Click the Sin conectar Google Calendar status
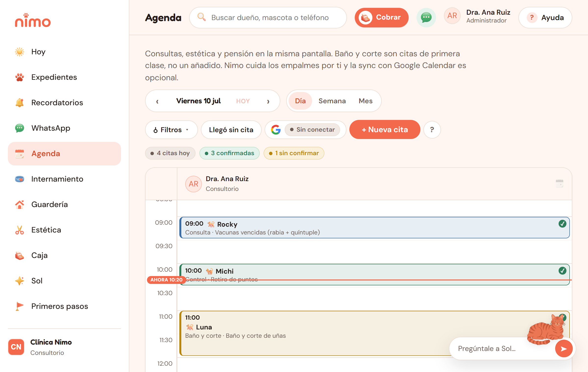The image size is (588, 372). pyautogui.click(x=312, y=130)
